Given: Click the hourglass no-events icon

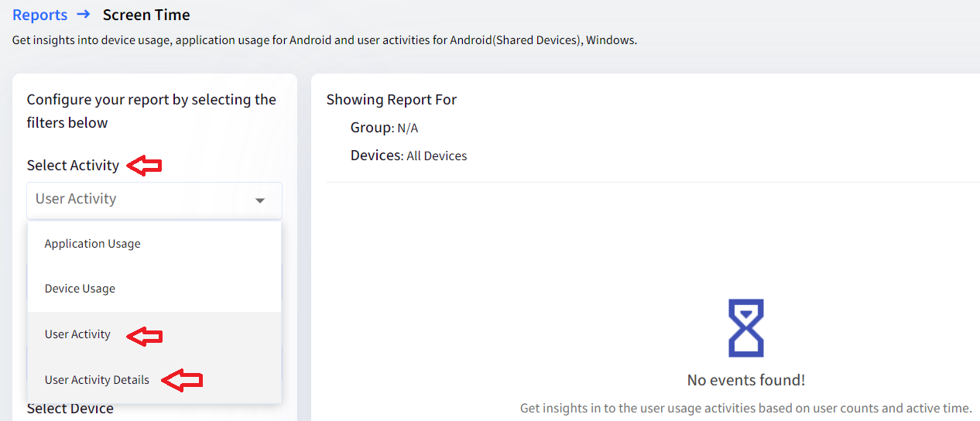Looking at the screenshot, I should (745, 328).
